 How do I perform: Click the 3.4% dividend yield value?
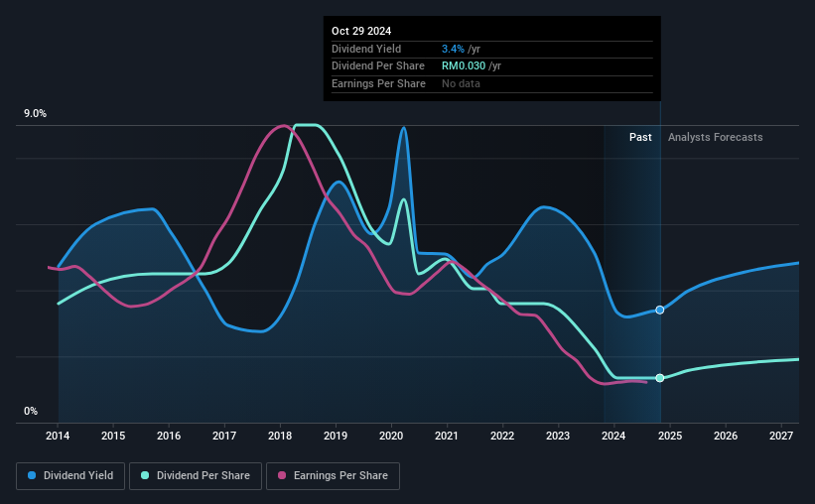click(453, 49)
